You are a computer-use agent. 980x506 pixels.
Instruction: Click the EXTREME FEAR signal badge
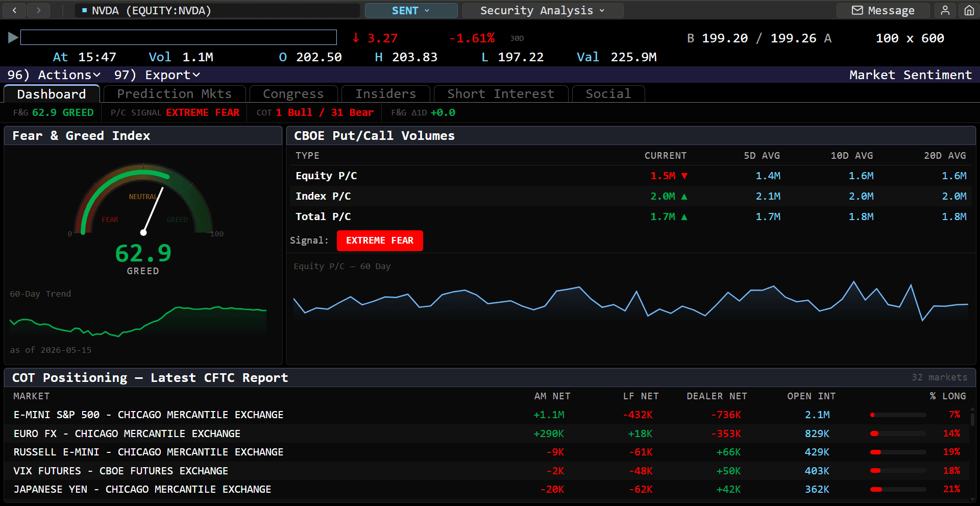[380, 240]
